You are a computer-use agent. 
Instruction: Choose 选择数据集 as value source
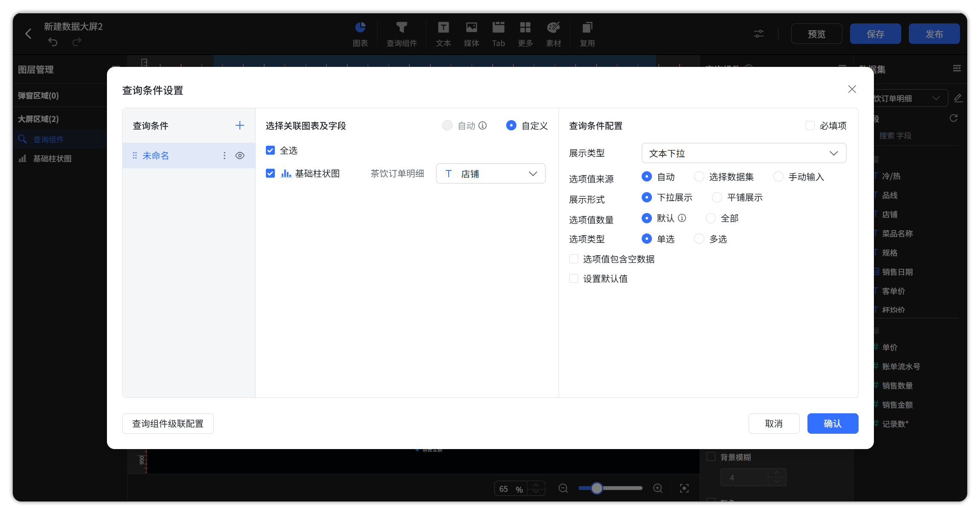pos(699,176)
